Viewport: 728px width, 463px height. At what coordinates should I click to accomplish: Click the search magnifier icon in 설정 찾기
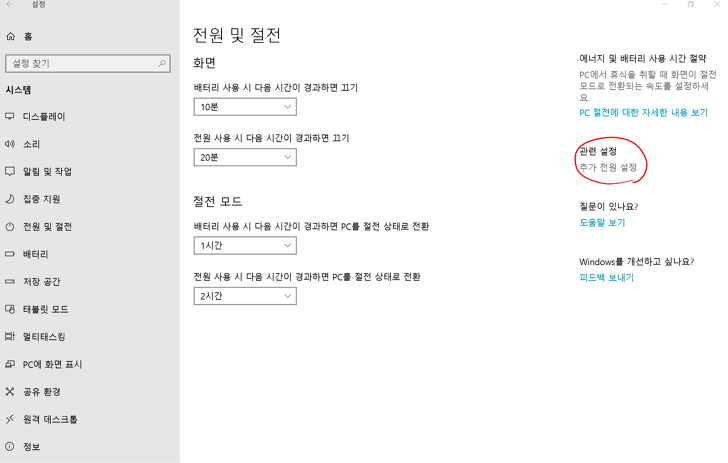click(x=162, y=63)
